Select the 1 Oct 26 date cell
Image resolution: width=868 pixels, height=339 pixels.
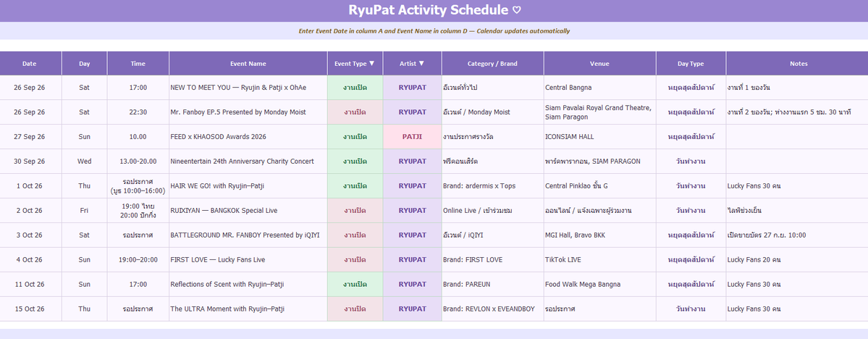[x=31, y=185]
